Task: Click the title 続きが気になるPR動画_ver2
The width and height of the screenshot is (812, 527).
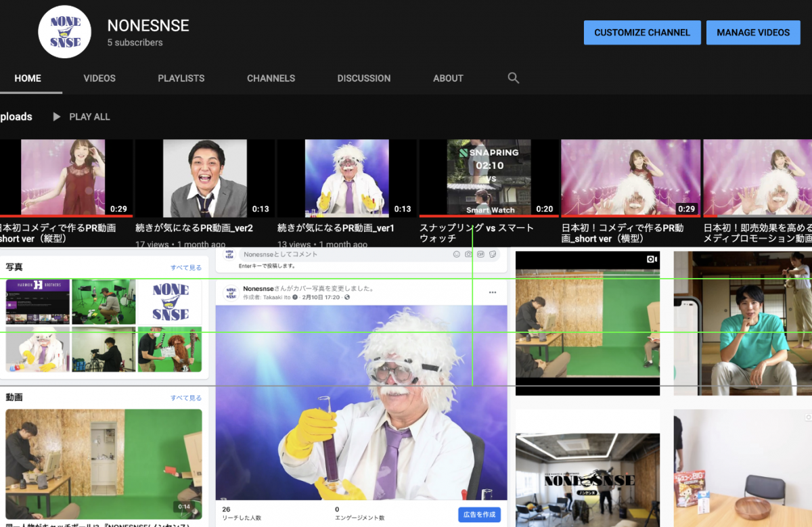Action: (x=194, y=229)
